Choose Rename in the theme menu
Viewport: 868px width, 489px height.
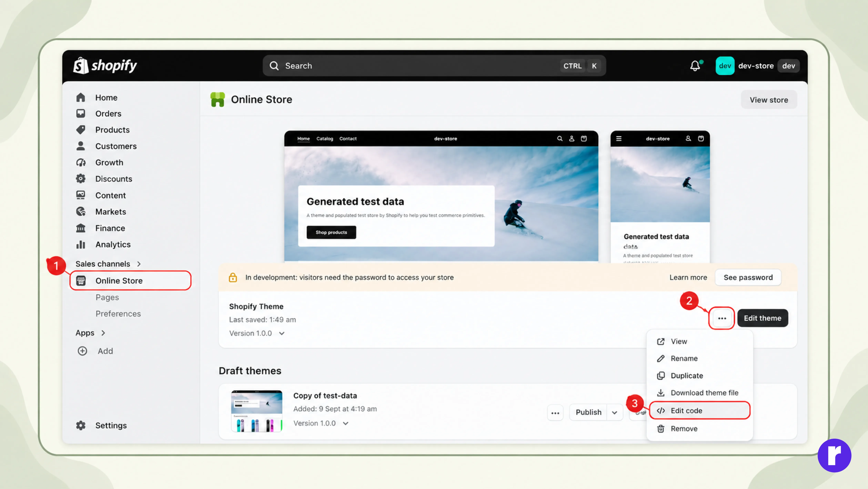[700, 358]
